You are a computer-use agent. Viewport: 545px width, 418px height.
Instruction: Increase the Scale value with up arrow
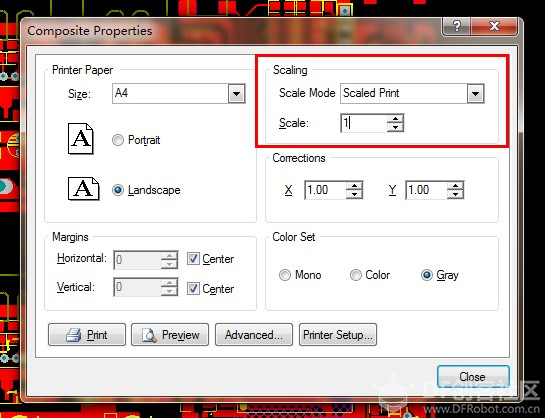point(395,119)
